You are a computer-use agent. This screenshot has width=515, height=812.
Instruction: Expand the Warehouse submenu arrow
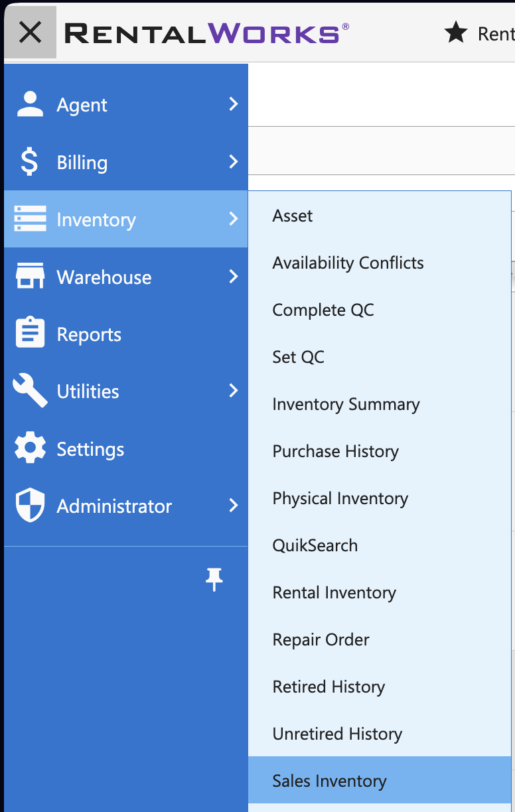tap(233, 276)
